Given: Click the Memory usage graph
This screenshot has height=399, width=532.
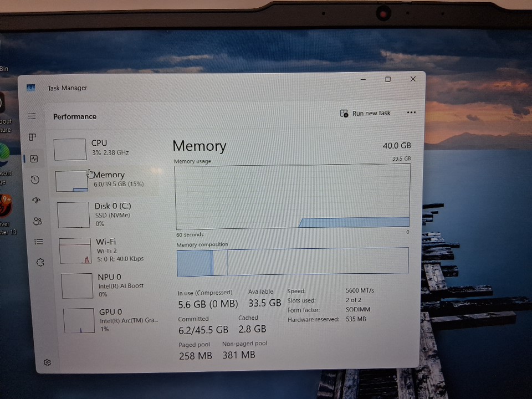Looking at the screenshot, I should coord(293,197).
